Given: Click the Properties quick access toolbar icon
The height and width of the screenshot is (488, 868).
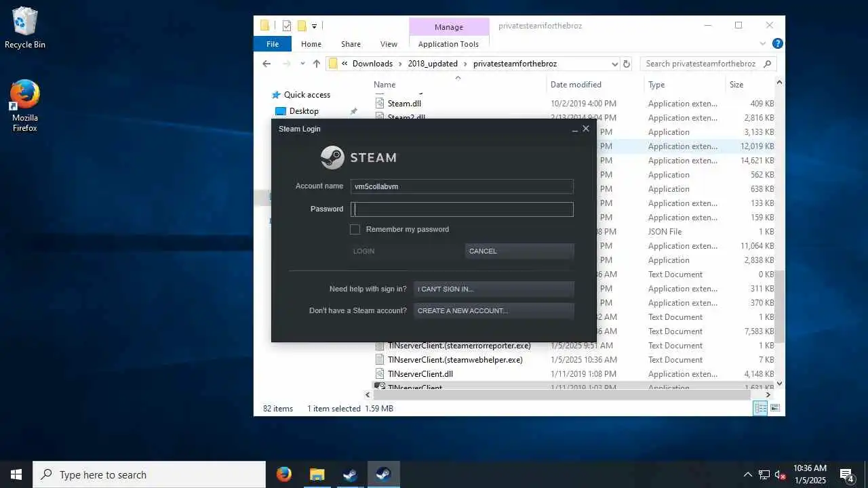Looking at the screenshot, I should [287, 26].
